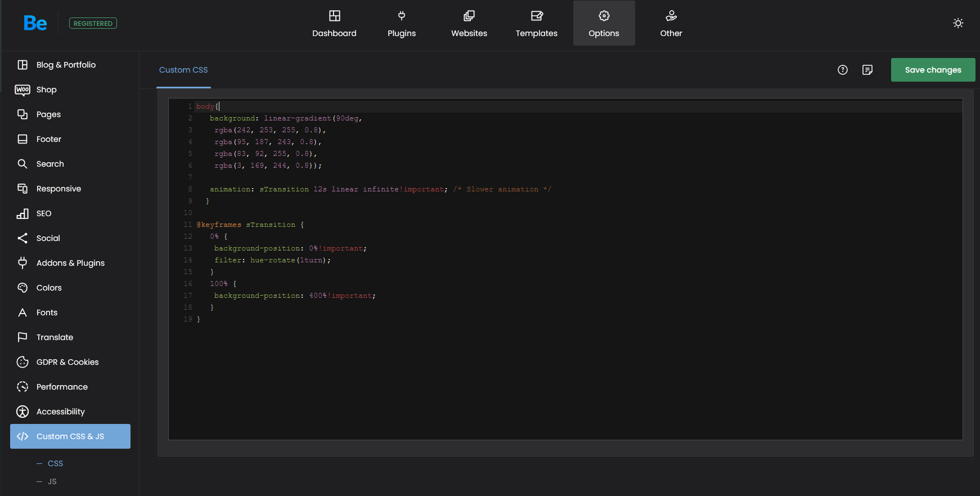The image size is (980, 496).
Task: Click the Performance gauge icon
Action: click(x=23, y=387)
